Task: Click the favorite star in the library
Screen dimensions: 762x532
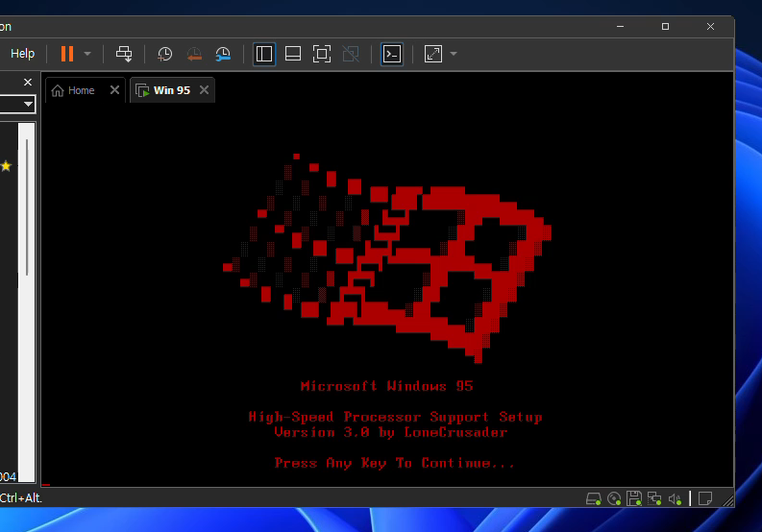Action: (x=6, y=166)
